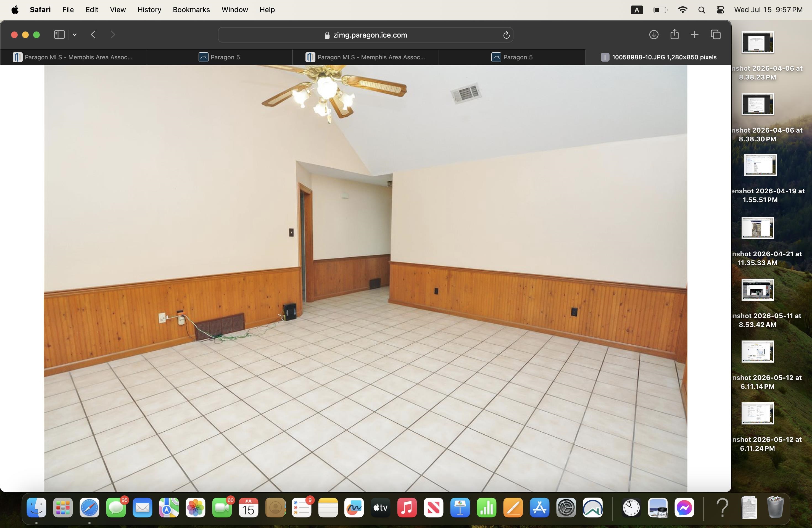Image resolution: width=812 pixels, height=528 pixels.
Task: Open Finder from the Dock
Action: coord(36,508)
